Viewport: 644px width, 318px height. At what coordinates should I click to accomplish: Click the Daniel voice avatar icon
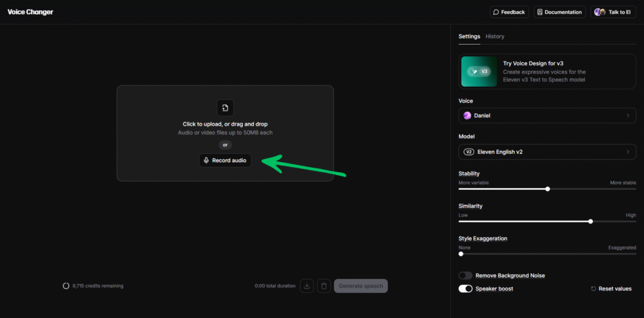[467, 116]
